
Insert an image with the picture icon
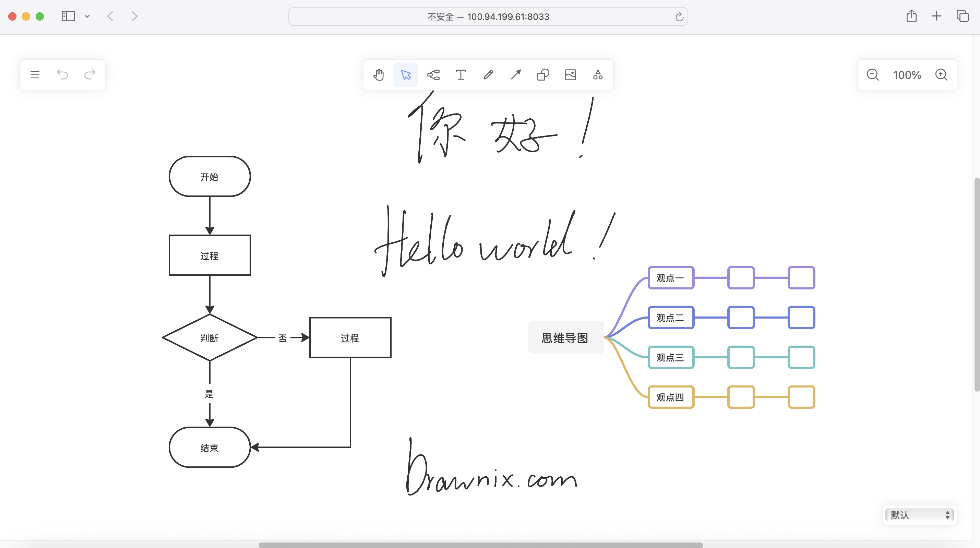(x=570, y=75)
